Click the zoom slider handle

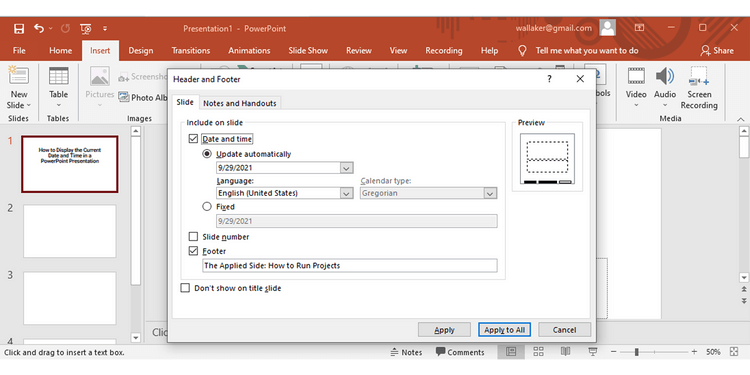coord(636,352)
